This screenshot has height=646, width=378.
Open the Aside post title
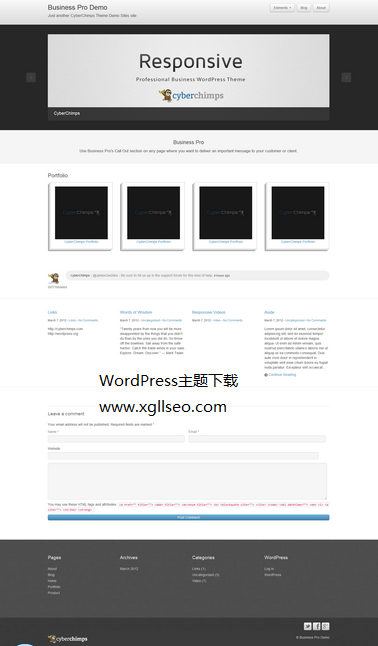point(269,312)
